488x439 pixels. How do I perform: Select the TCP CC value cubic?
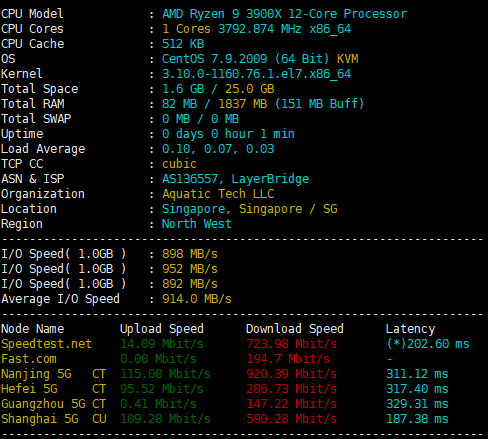pyautogui.click(x=179, y=164)
